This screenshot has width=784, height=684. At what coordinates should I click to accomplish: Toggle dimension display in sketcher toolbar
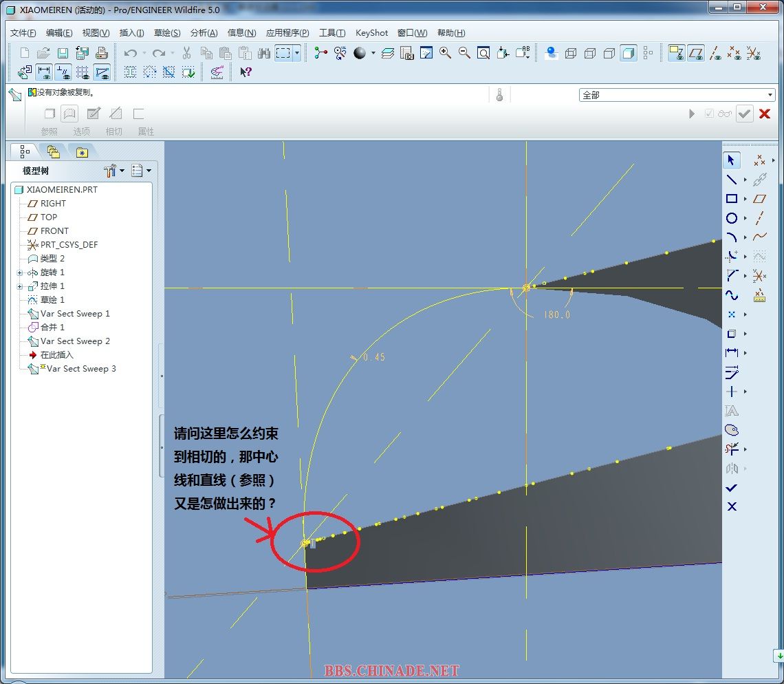click(x=44, y=72)
